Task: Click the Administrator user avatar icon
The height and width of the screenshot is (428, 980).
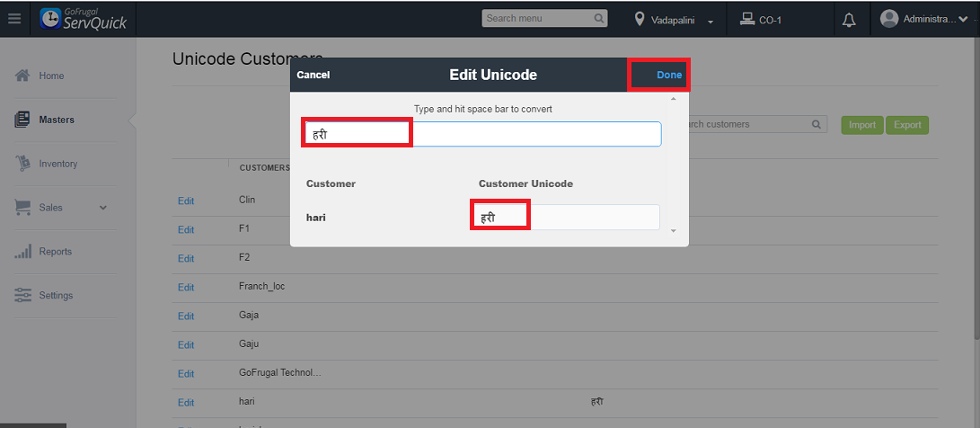Action: (889, 19)
